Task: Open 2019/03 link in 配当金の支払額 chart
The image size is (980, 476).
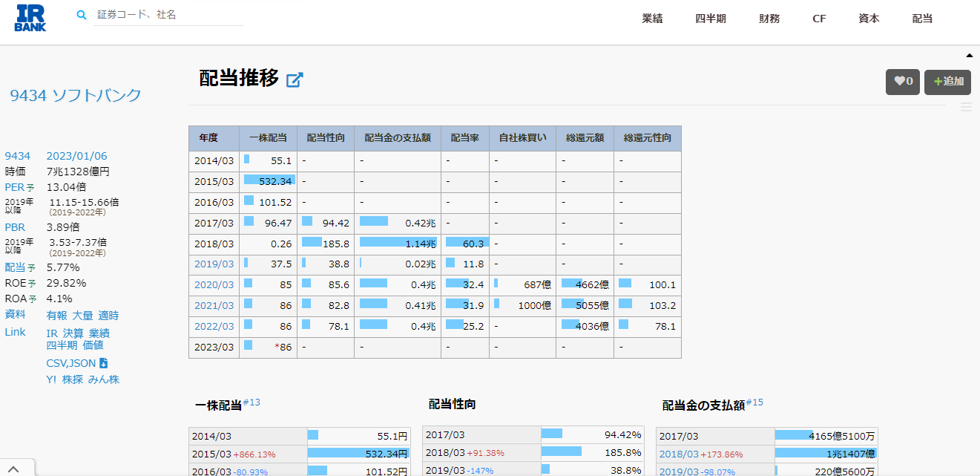Action: tap(679, 471)
